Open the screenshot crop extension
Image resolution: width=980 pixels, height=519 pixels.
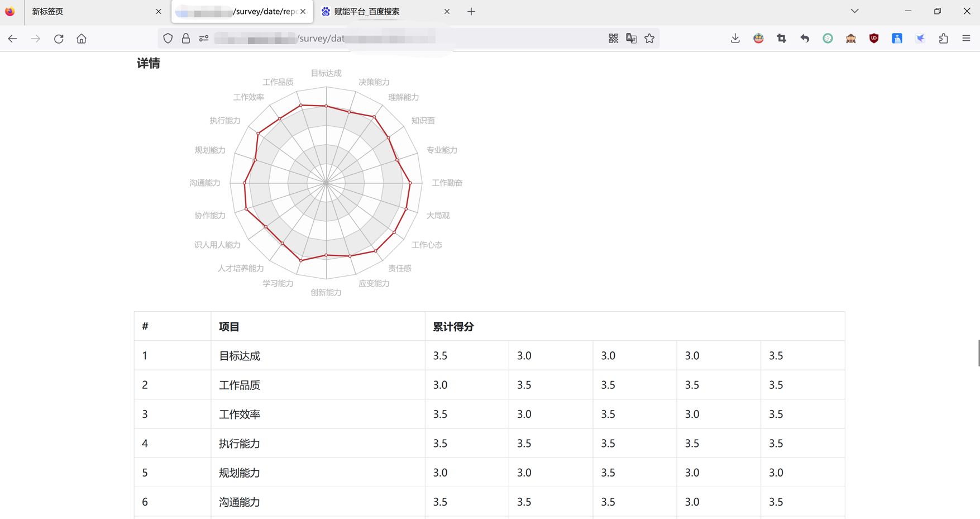[782, 39]
